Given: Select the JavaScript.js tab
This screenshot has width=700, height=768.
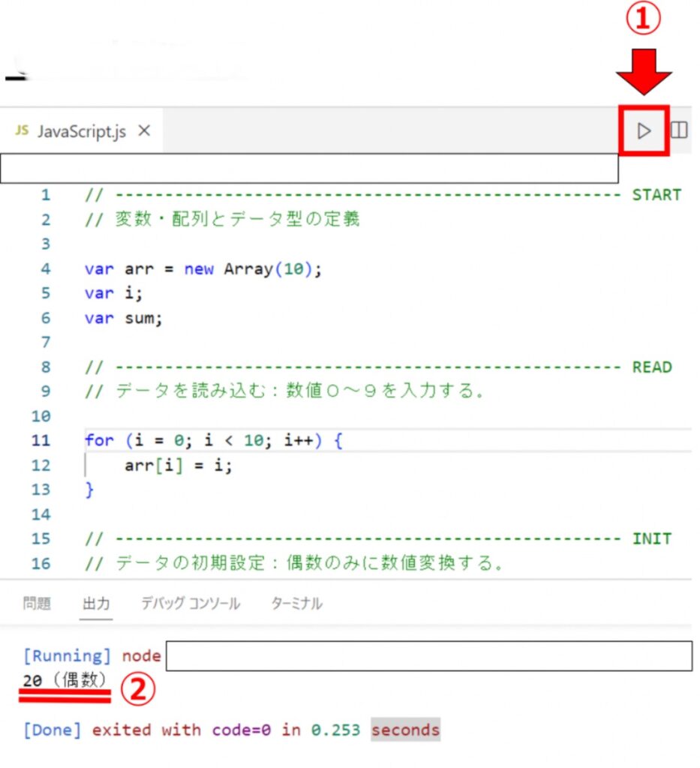Looking at the screenshot, I should (82, 131).
